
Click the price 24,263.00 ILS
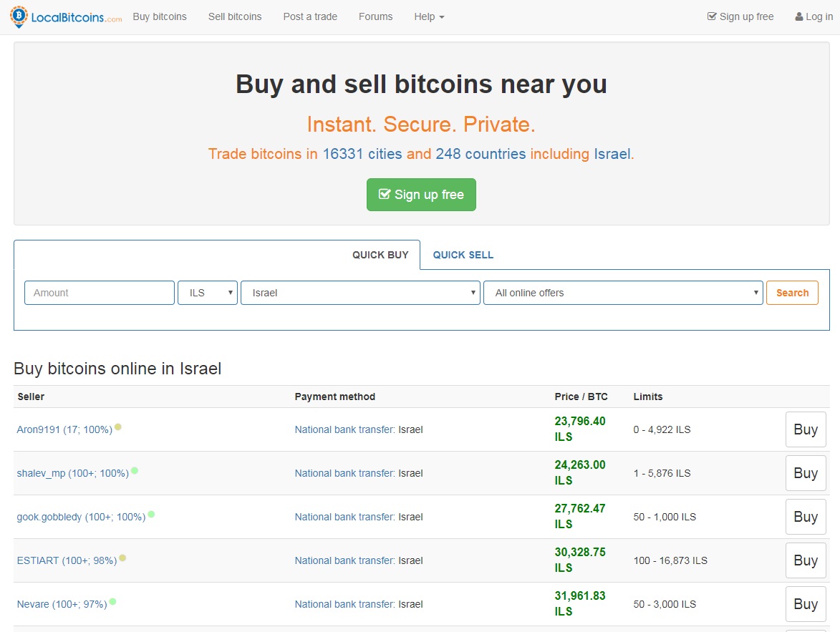[579, 472]
